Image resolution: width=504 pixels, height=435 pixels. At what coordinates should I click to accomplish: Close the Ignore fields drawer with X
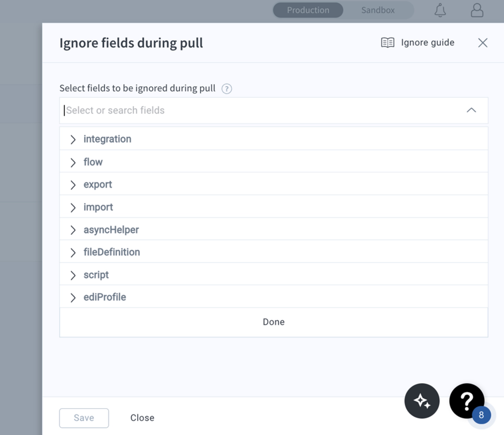[483, 43]
